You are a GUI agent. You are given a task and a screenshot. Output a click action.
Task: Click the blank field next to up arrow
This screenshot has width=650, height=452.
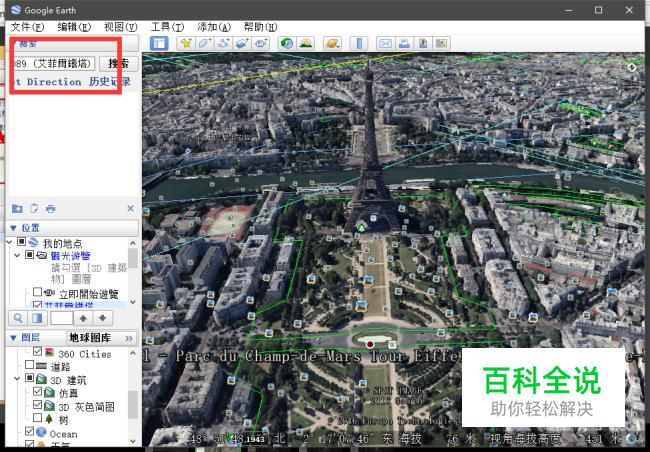(x=62, y=318)
